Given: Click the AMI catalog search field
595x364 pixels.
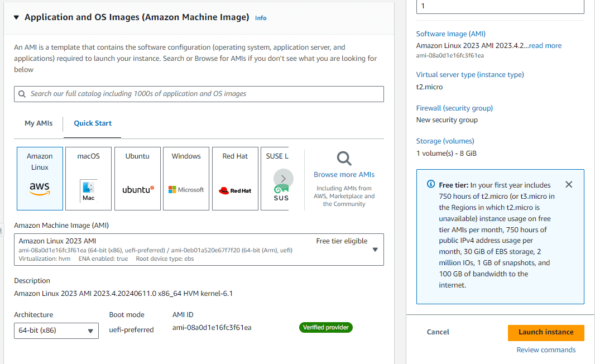Looking at the screenshot, I should [x=199, y=94].
